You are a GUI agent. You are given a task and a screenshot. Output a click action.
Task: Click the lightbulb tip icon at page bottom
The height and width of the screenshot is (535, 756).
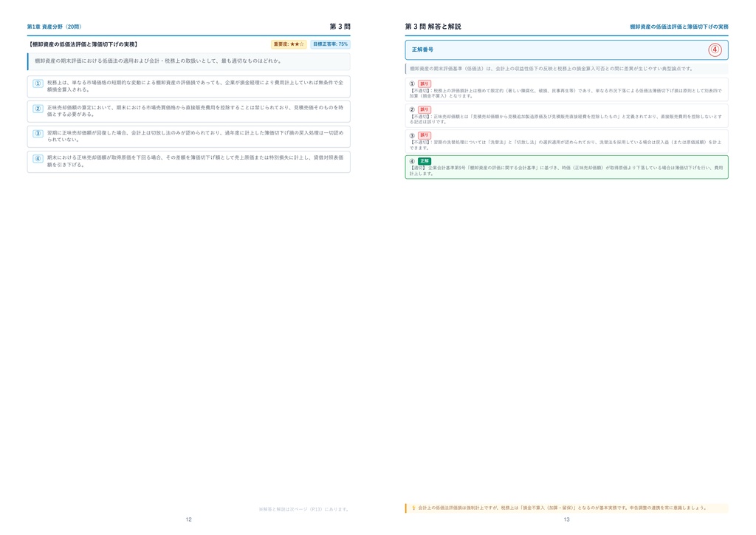click(413, 508)
